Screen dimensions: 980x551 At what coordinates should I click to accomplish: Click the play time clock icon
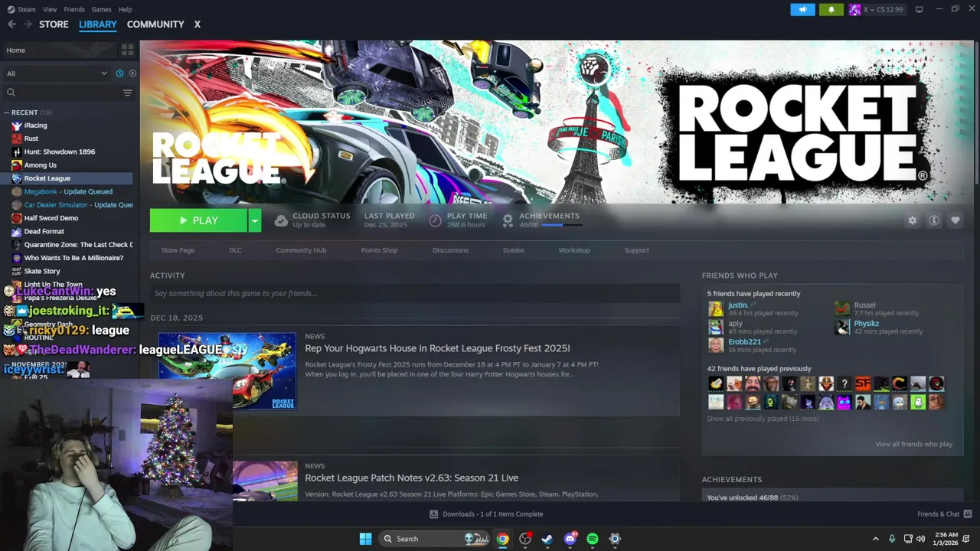435,220
